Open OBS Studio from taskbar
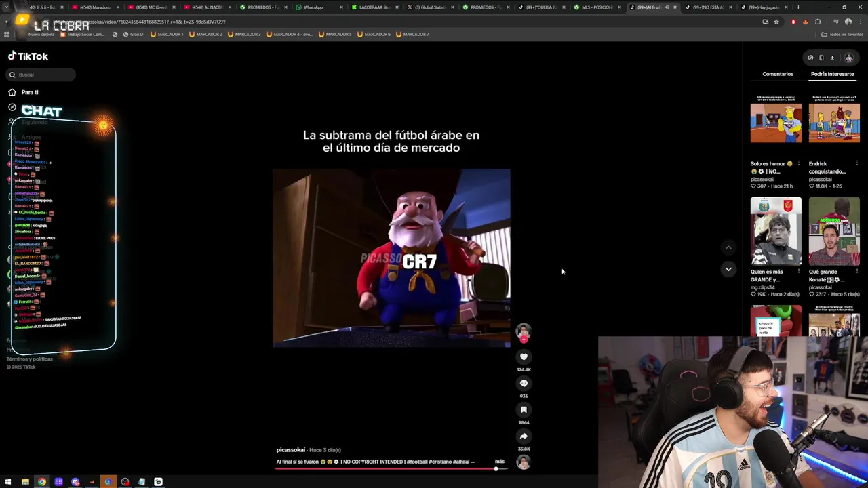This screenshot has height=488, width=868. point(125,482)
